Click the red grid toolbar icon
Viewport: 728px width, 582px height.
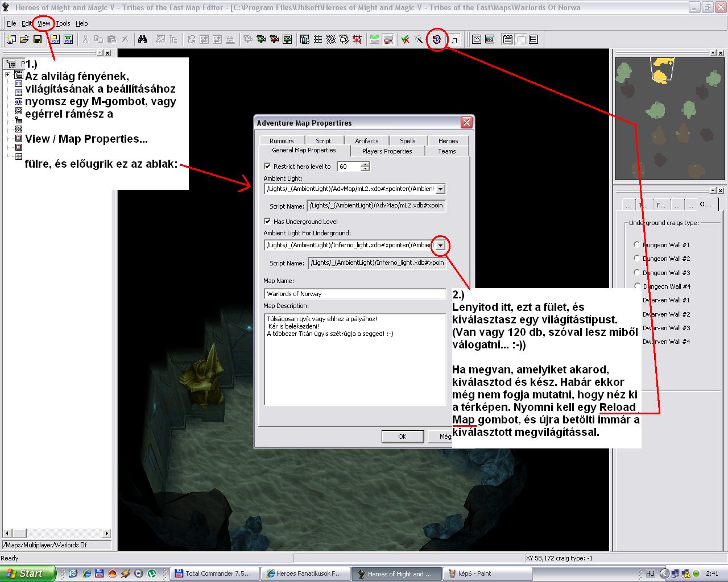[357, 39]
